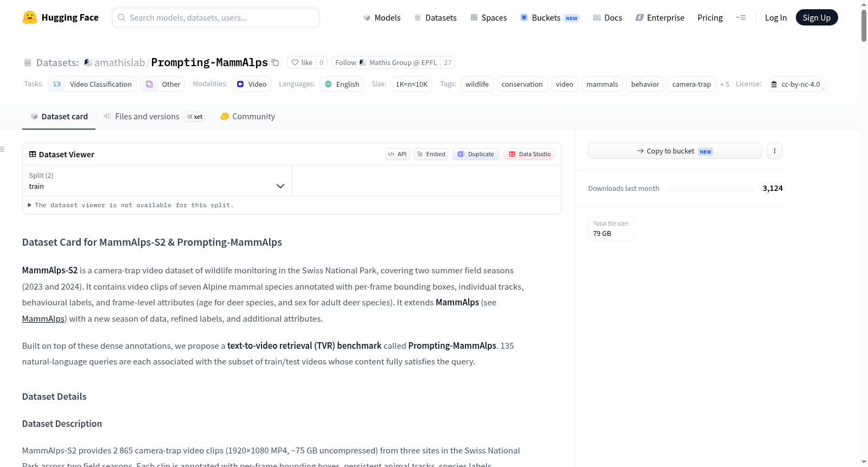Follow Mathis Group @ EPFL
Viewport: 868px width, 467px height.
click(386, 62)
